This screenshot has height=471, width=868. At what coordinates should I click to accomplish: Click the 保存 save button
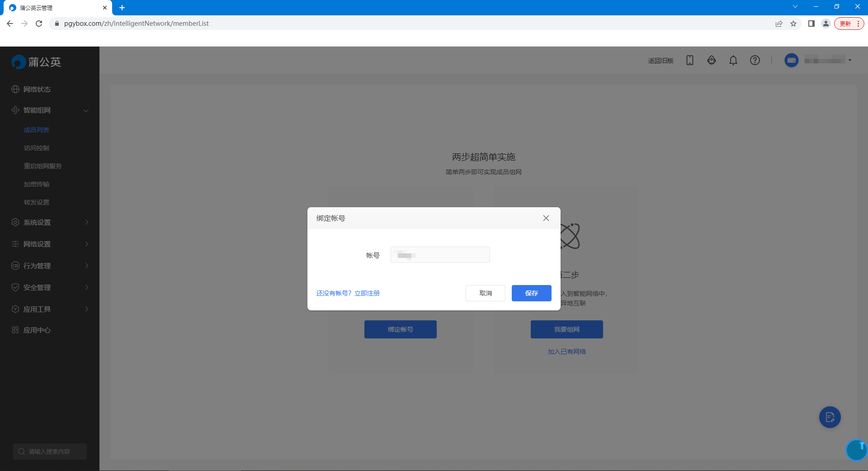point(531,293)
